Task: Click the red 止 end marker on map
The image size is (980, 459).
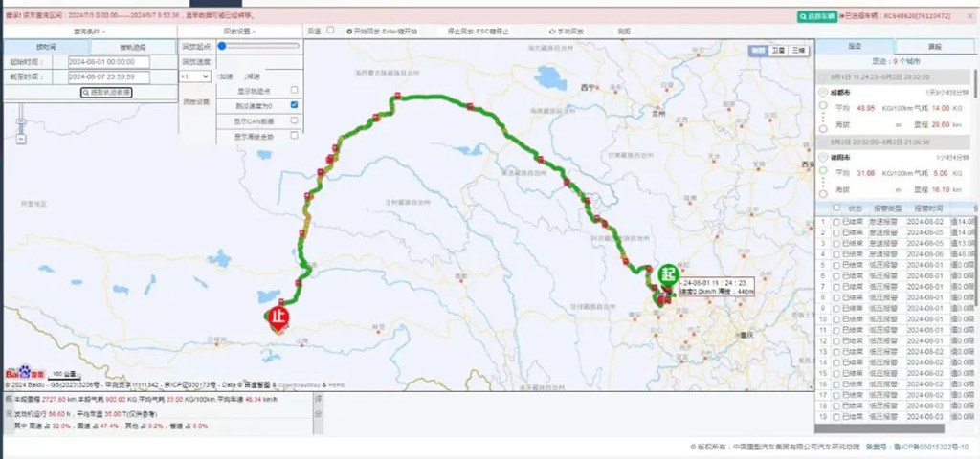Action: pyautogui.click(x=278, y=317)
